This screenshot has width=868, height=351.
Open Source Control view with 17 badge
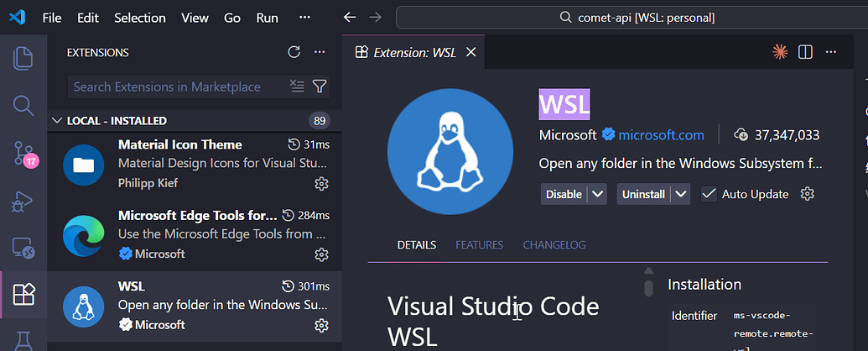(x=24, y=154)
